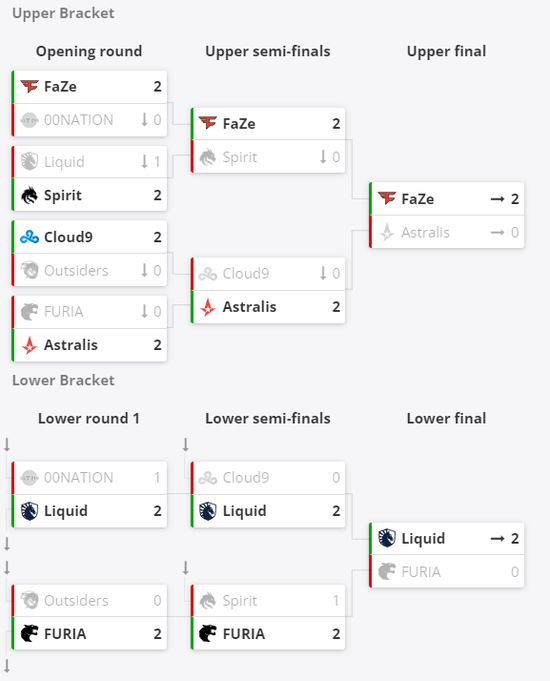Click drop-down arrow above Spirit in Lower semi-finals
550x681 pixels.
pos(186,568)
